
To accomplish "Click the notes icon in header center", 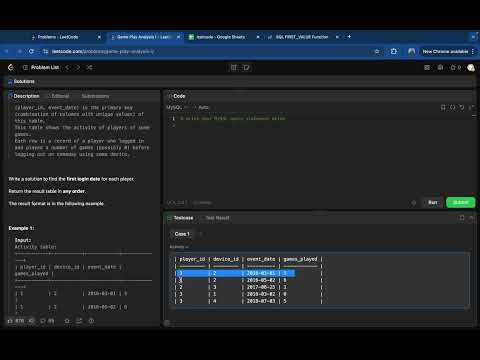I will 246,68.
